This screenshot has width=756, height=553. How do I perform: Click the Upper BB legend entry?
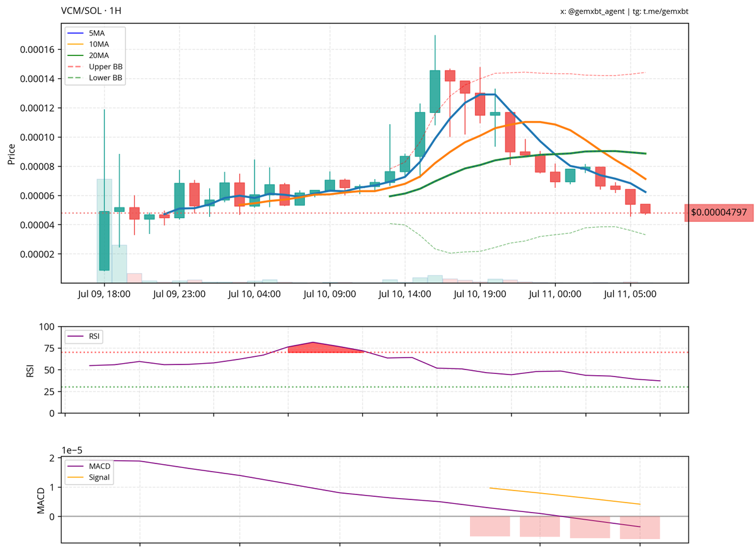pos(95,67)
